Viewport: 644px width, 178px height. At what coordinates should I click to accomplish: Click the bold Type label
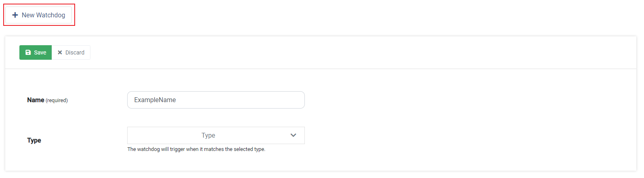[34, 140]
